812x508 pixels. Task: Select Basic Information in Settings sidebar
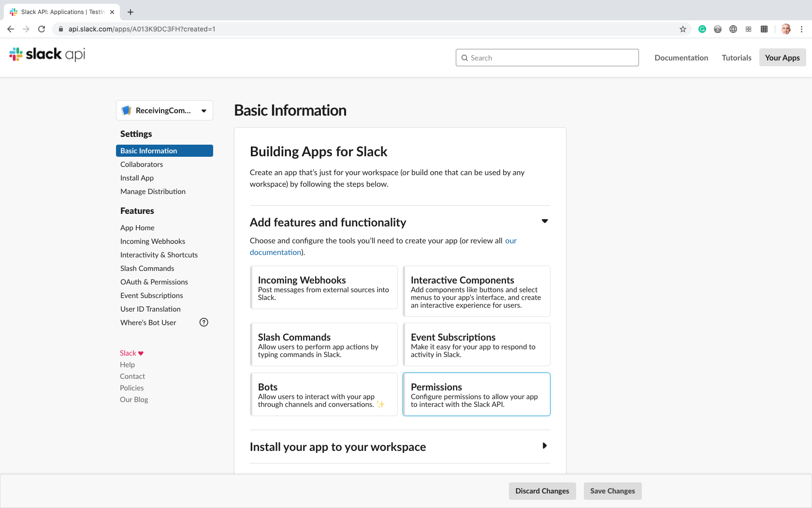pyautogui.click(x=164, y=151)
